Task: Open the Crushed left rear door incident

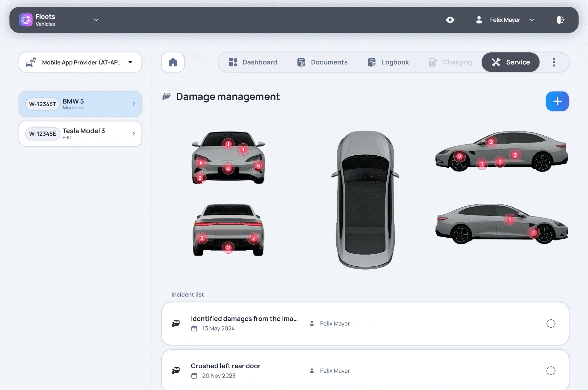Action: coord(365,370)
